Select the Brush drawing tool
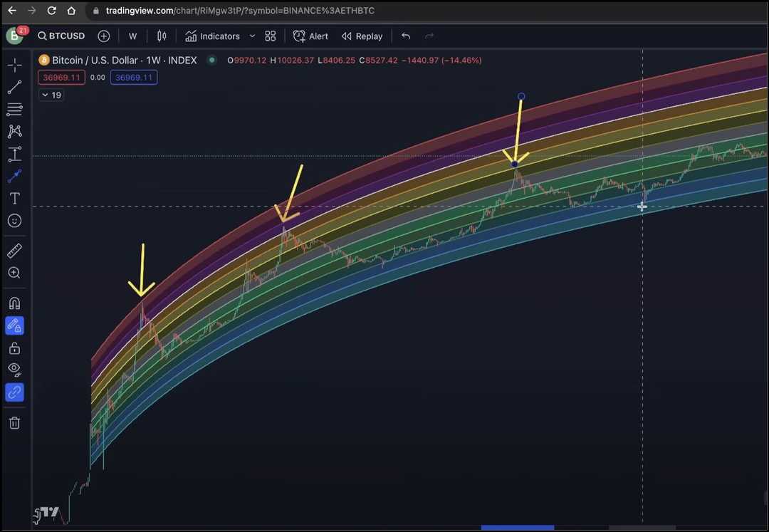The image size is (769, 532). (14, 176)
